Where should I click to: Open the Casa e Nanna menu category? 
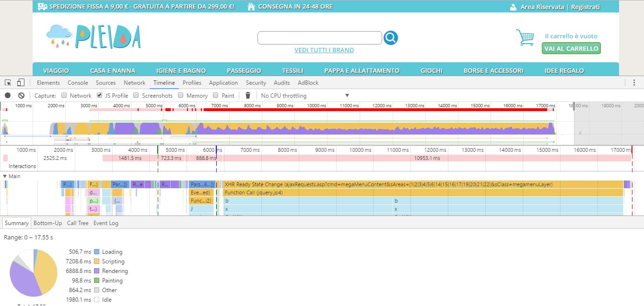tap(113, 70)
